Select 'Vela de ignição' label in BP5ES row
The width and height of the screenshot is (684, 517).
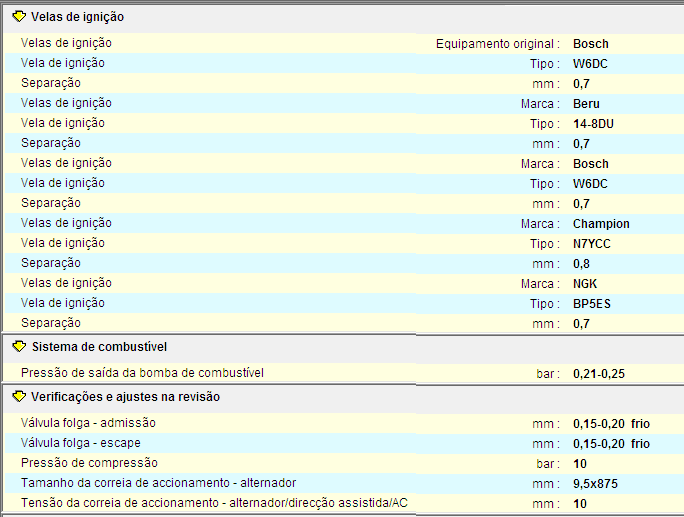tap(63, 304)
